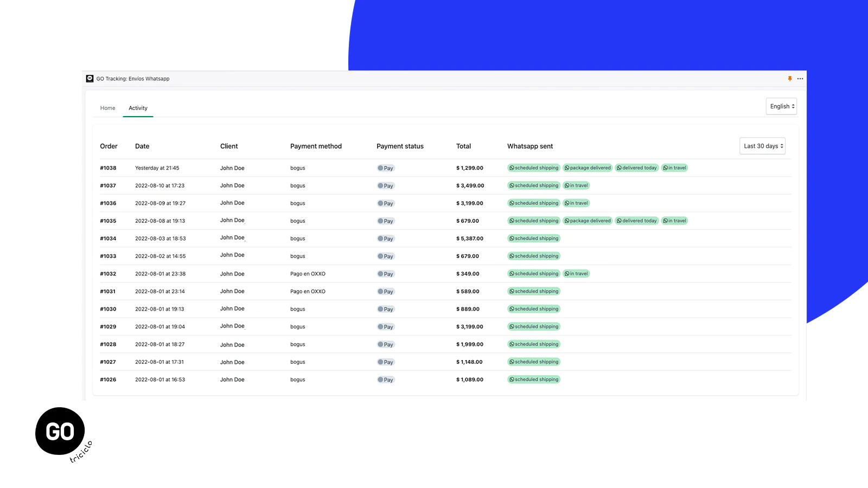Click bogus payment method for order #1029
The width and height of the screenshot is (868, 488).
point(297,326)
